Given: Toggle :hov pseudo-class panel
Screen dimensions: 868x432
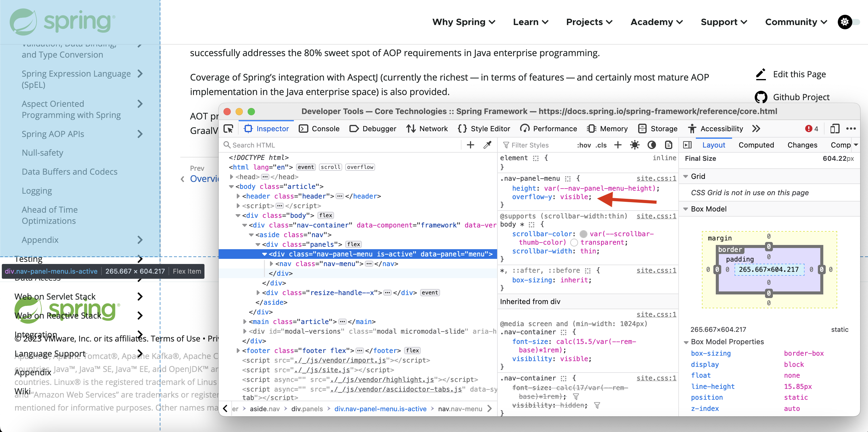Looking at the screenshot, I should pyautogui.click(x=583, y=145).
